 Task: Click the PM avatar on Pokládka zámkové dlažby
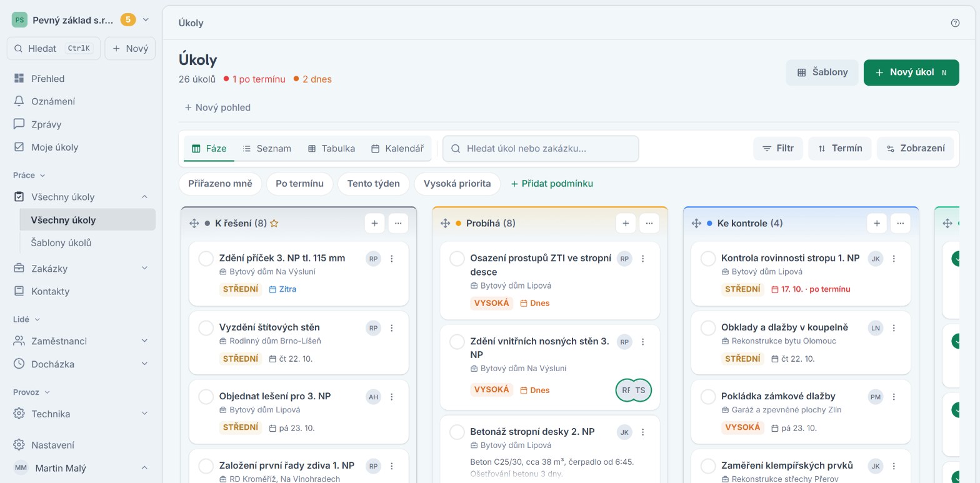coord(876,397)
